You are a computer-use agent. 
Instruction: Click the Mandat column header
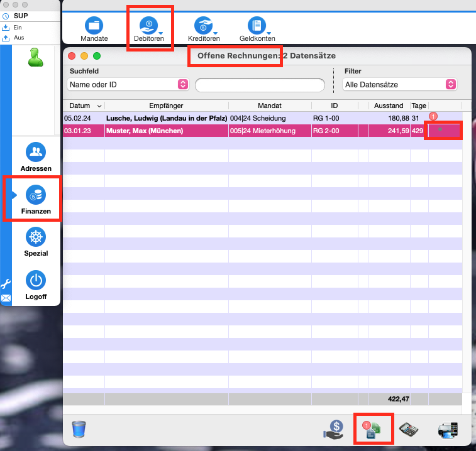(270, 106)
